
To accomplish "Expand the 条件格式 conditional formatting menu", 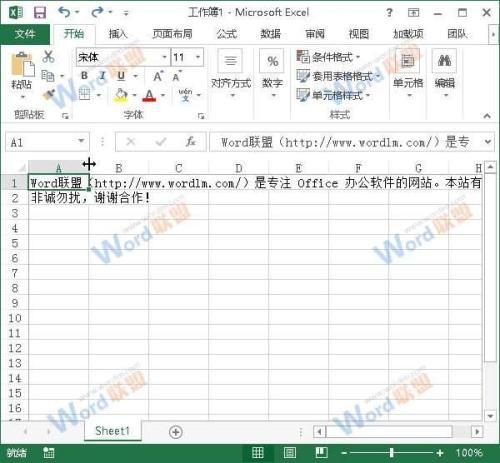I will [329, 57].
